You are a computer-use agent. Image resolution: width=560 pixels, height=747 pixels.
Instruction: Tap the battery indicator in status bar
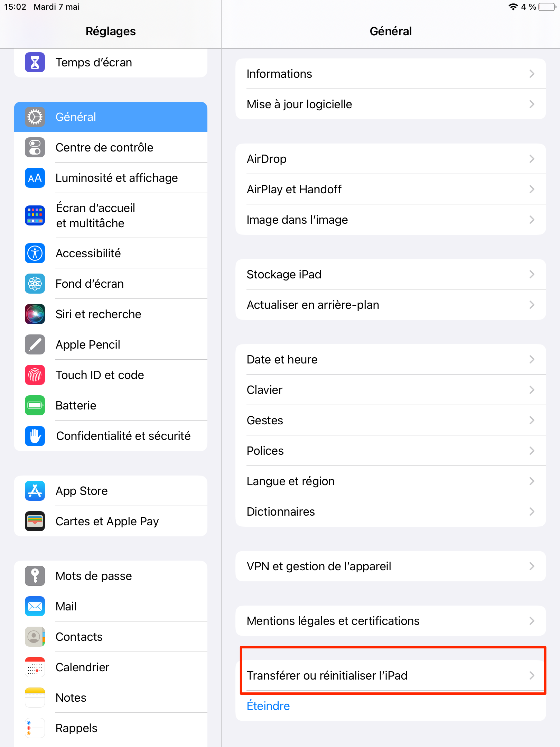coord(547,7)
